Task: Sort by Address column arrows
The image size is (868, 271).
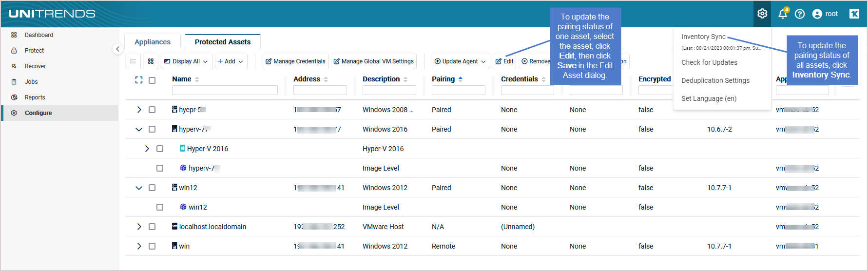Action: [326, 79]
